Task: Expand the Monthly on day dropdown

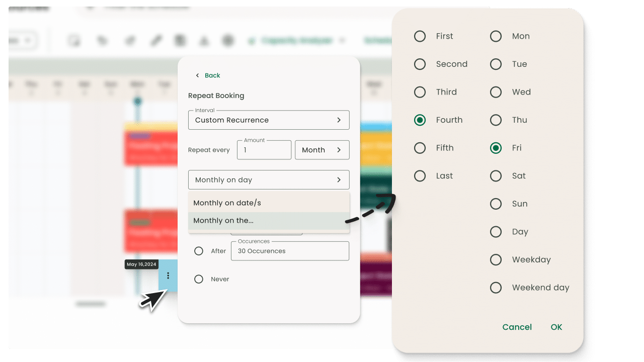Action: point(269,180)
